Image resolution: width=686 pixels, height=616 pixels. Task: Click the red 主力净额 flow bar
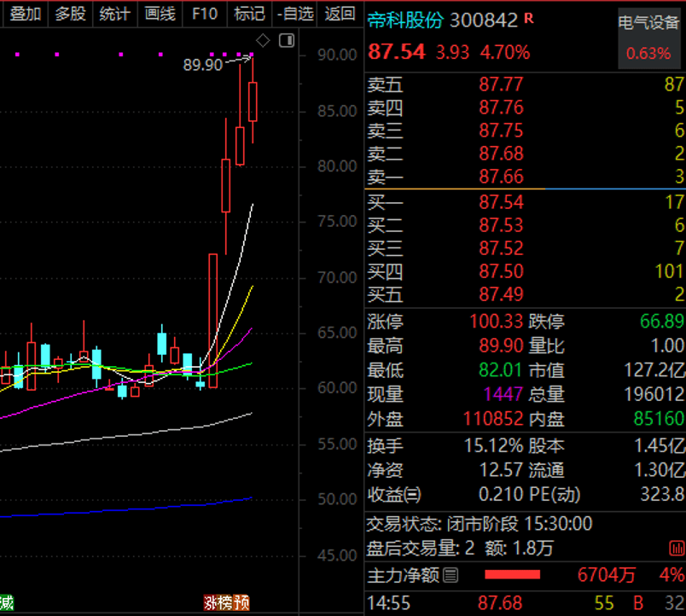tap(513, 575)
